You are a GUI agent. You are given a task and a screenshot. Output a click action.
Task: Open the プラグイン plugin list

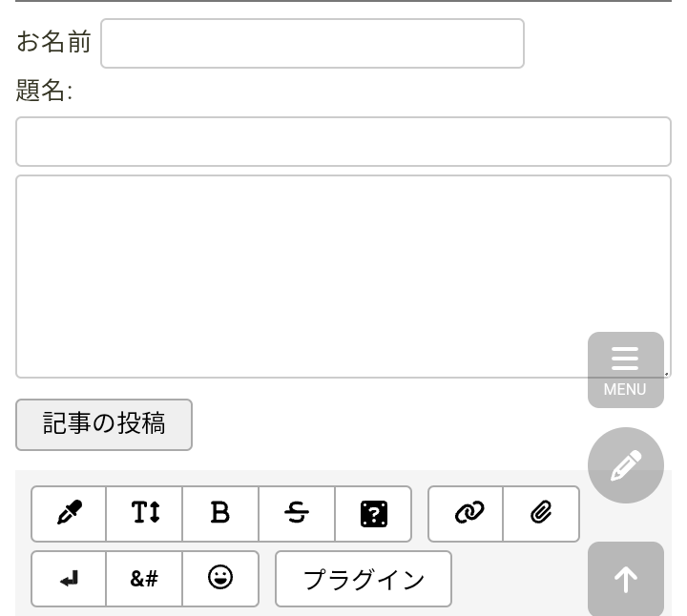coord(364,579)
